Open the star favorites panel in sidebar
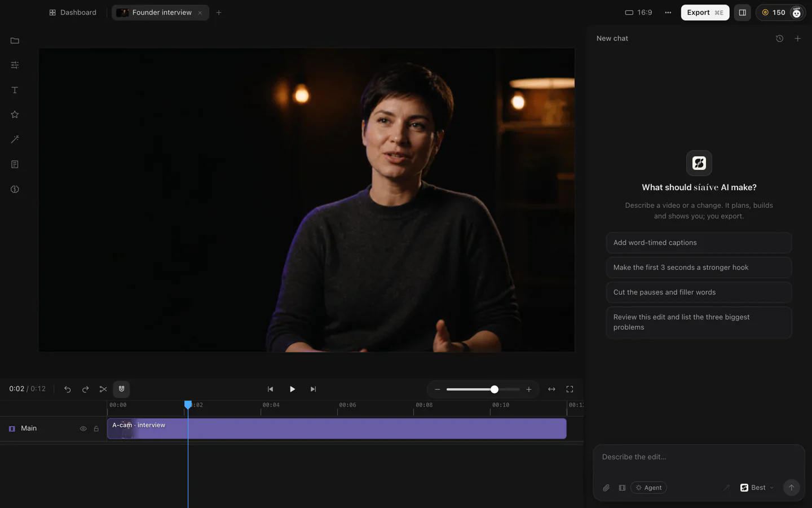Viewport: 812px width, 508px height. click(x=15, y=115)
